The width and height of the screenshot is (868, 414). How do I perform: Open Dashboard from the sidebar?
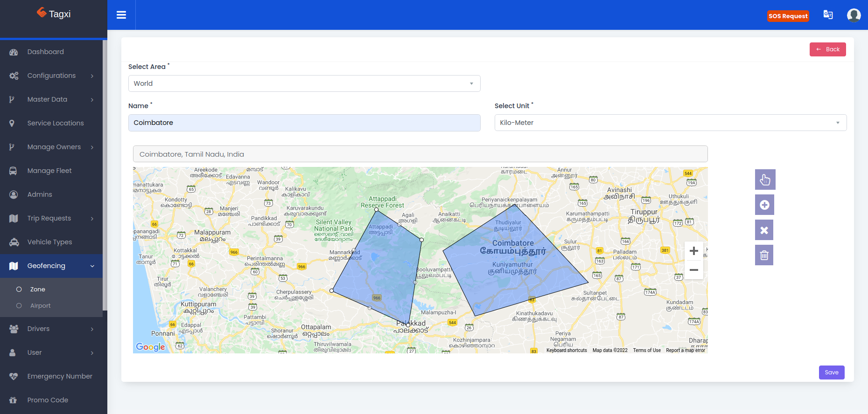45,52
